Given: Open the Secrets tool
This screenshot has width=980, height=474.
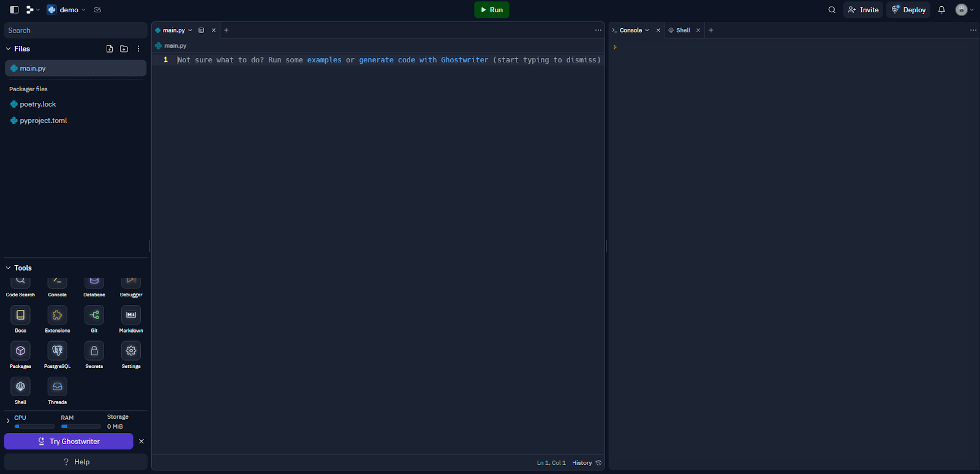Looking at the screenshot, I should click(x=94, y=351).
